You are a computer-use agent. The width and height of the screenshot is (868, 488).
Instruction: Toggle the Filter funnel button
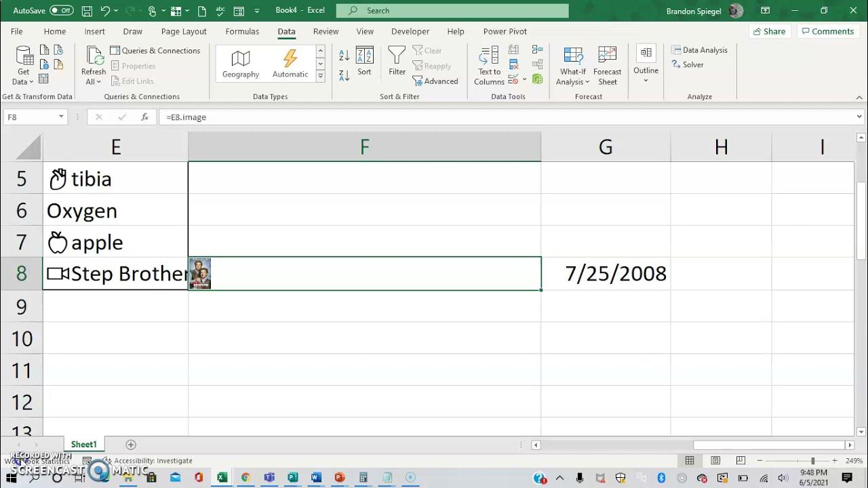point(397,62)
